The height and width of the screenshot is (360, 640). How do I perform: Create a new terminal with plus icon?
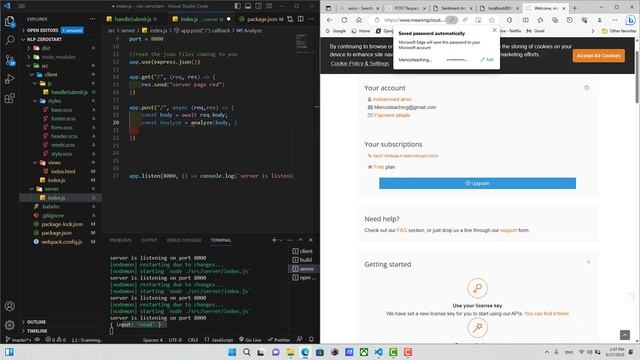[274, 240]
